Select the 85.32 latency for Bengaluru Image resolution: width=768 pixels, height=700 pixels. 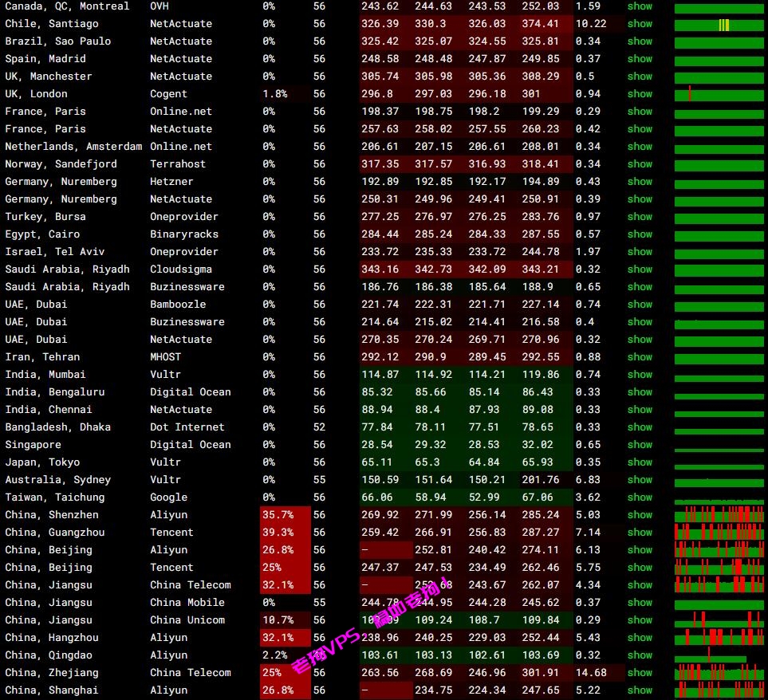377,392
